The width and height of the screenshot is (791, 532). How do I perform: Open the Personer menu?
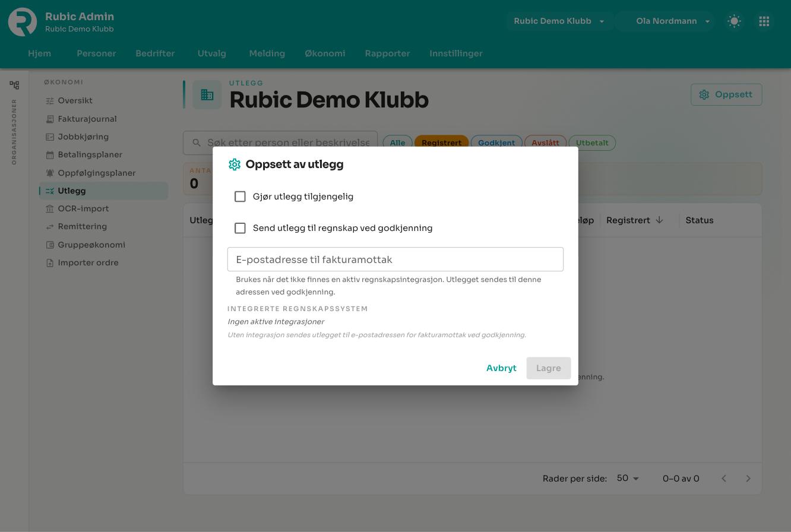(x=96, y=53)
